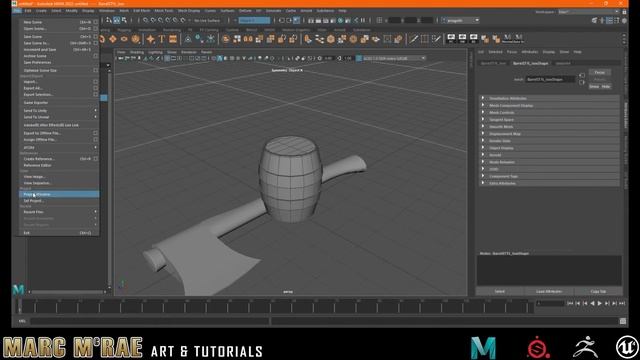Click Show button in Attribute Editor

pyautogui.click(x=594, y=87)
